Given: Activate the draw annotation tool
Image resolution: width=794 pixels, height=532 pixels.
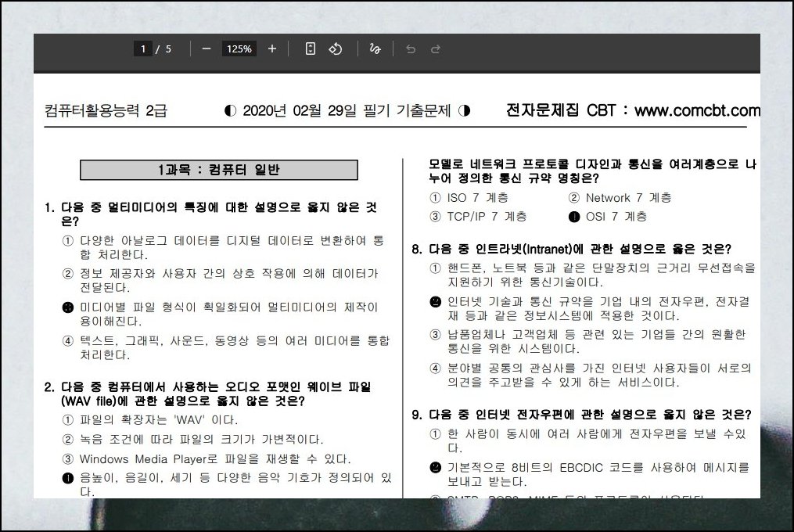Looking at the screenshot, I should pos(375,49).
